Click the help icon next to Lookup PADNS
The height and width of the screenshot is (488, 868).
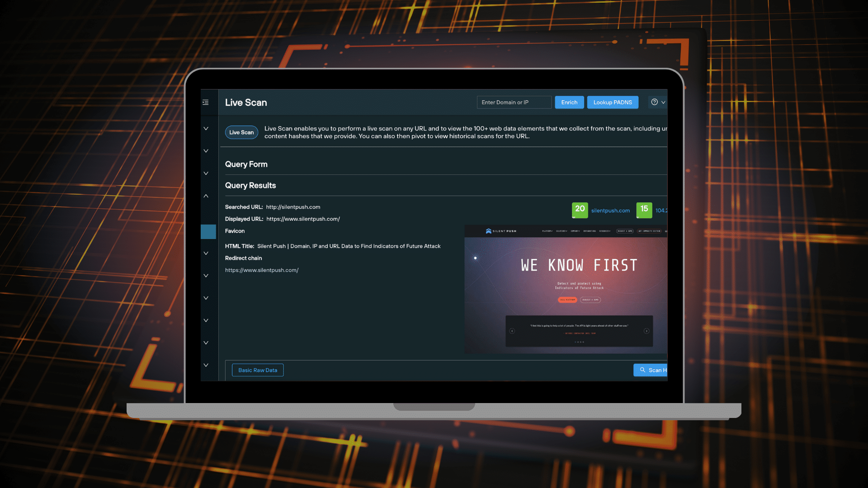click(654, 102)
